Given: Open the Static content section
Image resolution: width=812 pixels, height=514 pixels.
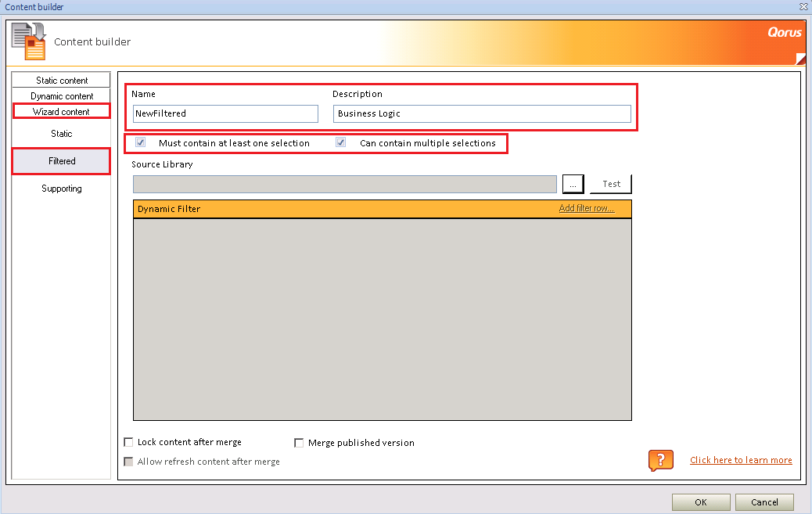Looking at the screenshot, I should (x=61, y=80).
